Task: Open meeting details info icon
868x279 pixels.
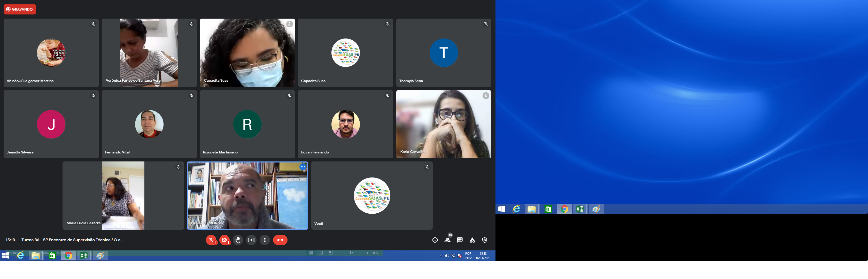Action: point(435,240)
